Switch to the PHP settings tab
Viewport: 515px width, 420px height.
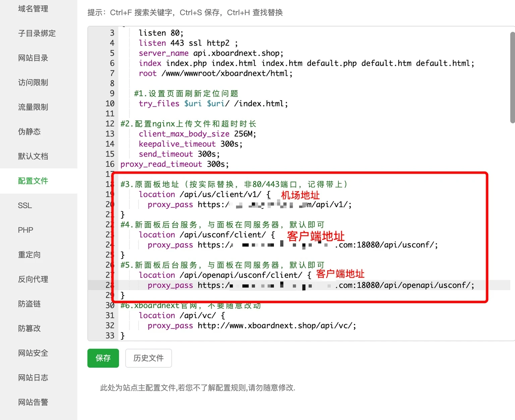click(x=25, y=230)
